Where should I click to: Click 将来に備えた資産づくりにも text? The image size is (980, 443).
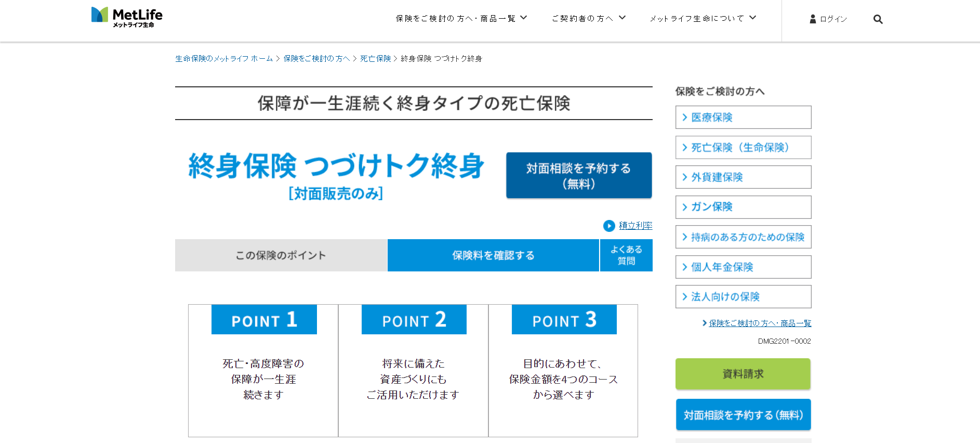[x=413, y=372]
